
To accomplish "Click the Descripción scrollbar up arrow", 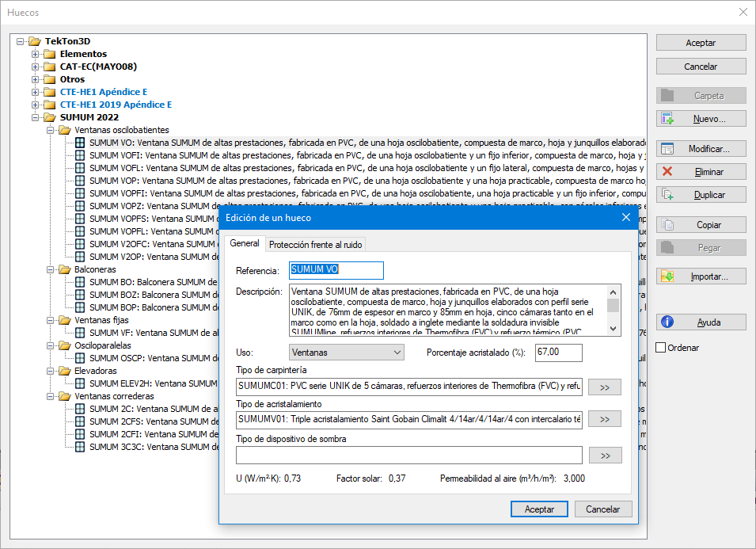I will (614, 292).
